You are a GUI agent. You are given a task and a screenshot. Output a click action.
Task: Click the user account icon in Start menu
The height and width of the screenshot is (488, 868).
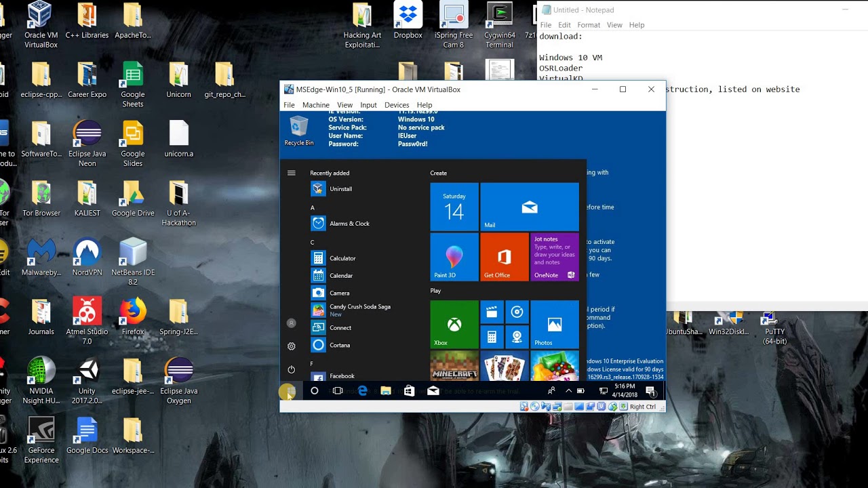coord(292,323)
